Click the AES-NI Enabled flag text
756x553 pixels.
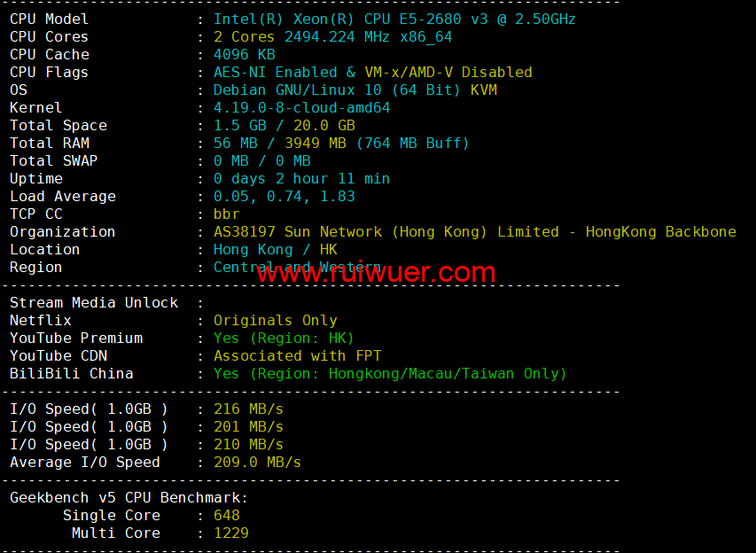click(276, 73)
